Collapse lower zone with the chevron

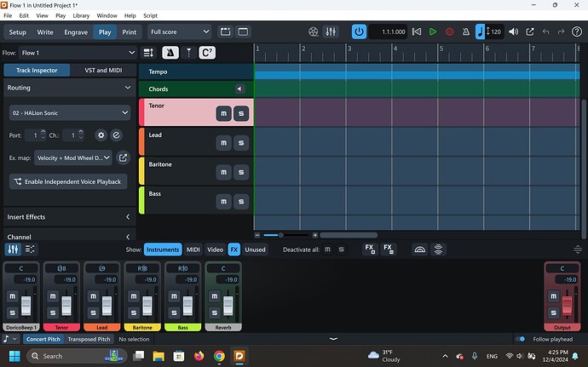click(333, 339)
